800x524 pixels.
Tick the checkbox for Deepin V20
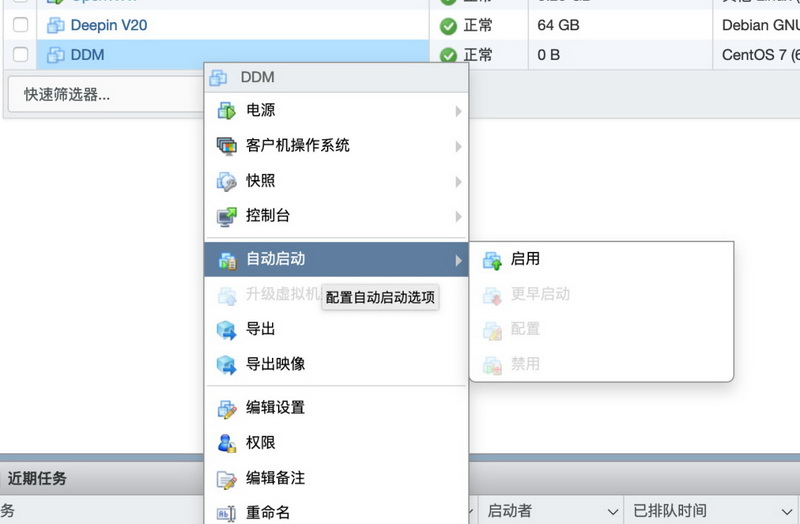20,25
